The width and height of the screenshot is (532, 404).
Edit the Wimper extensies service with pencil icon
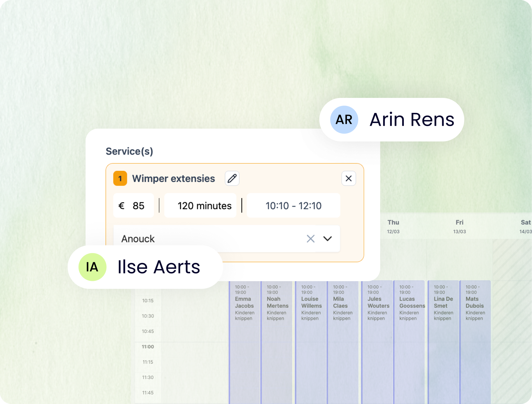232,178
